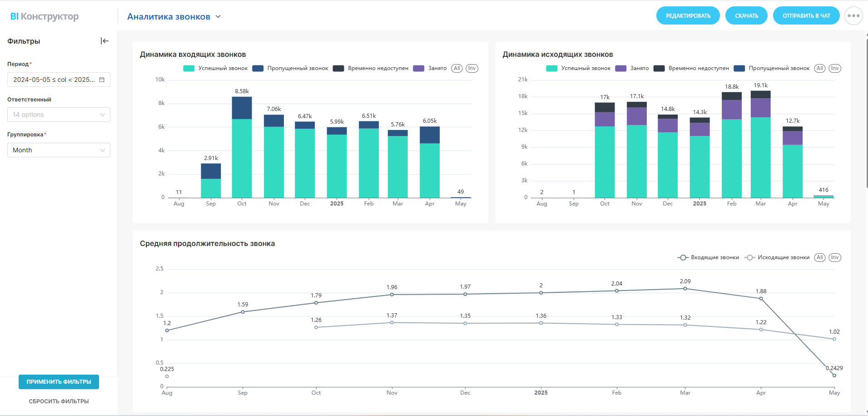
Task: Expand the Аналитика звонков dashboard dropdown
Action: [218, 16]
